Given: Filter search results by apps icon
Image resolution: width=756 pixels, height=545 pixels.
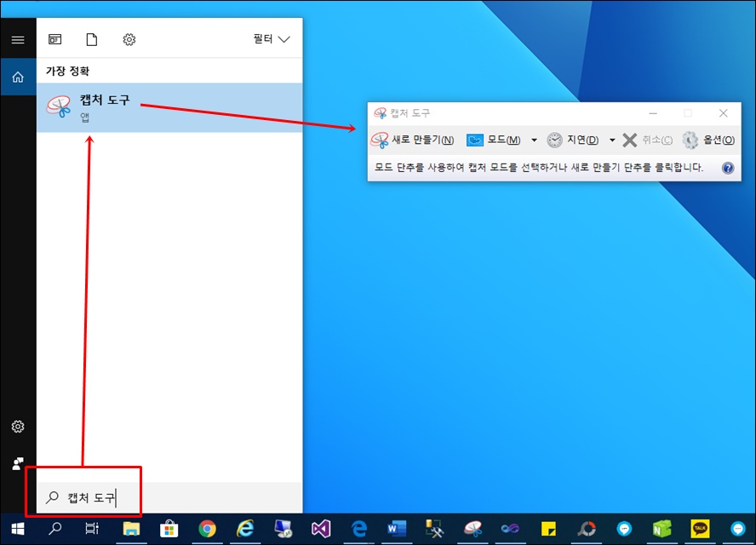Looking at the screenshot, I should coord(55,39).
